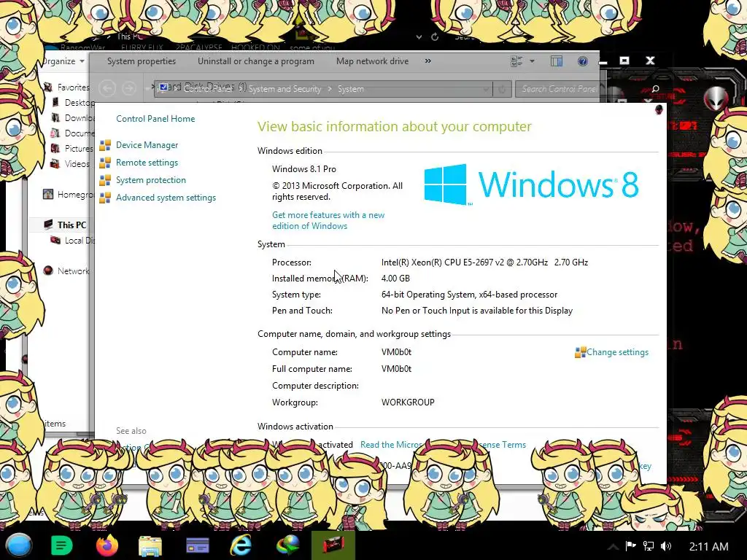The image size is (747, 560).
Task: Open the view options dropdown arrow
Action: coord(532,61)
